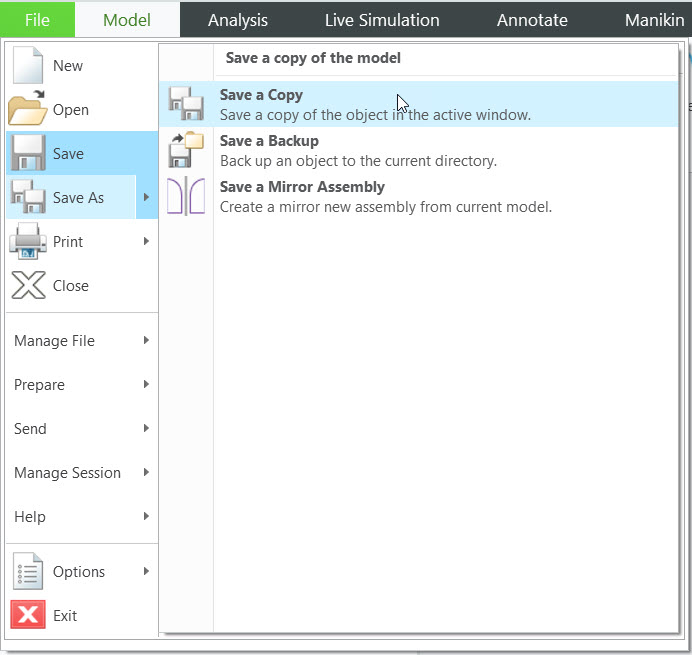Click 'Back up an object to the current directory.'
This screenshot has width=692, height=655.
358,161
